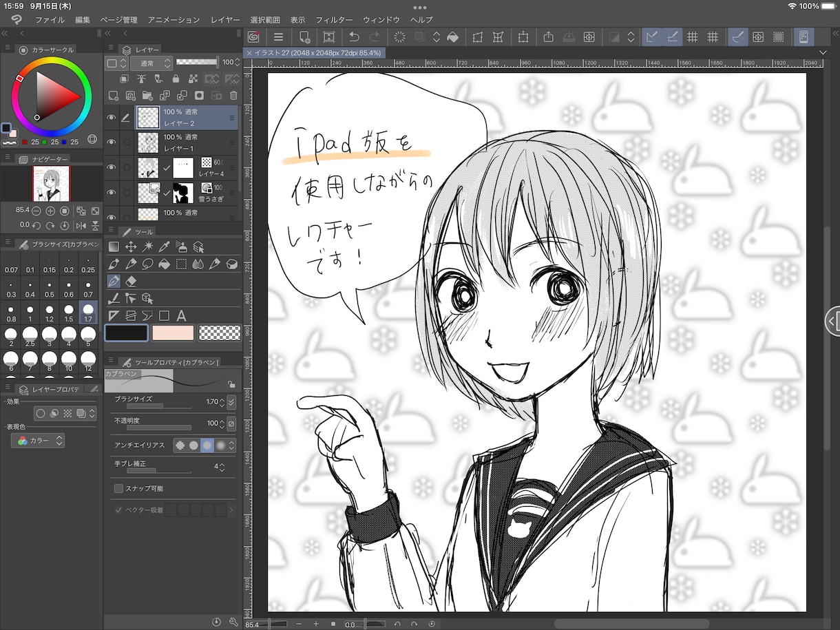Adjust 手ブレ補正 4 stepper arrows
The height and width of the screenshot is (630, 840).
click(222, 466)
